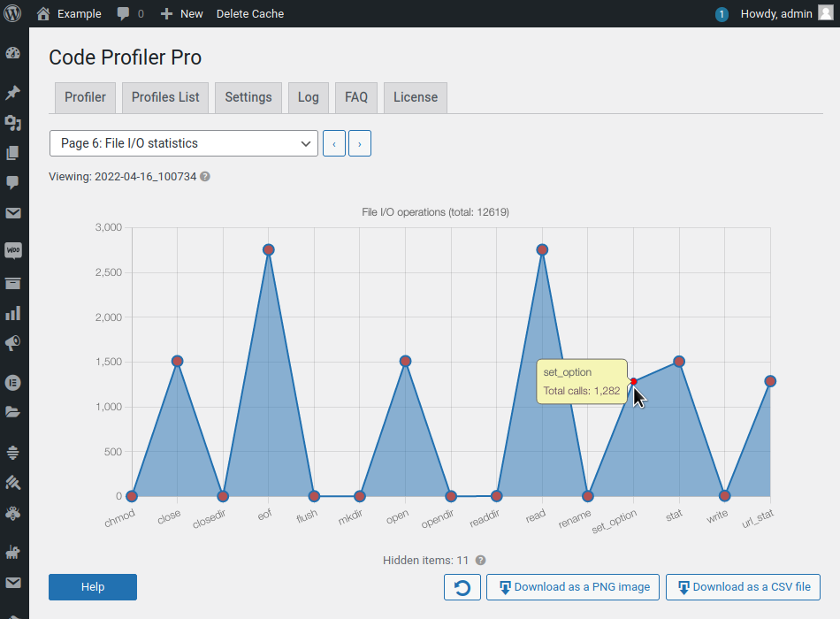Screen dimensions: 840x619
Task: Click Delete Cache in admin bar
Action: click(250, 13)
